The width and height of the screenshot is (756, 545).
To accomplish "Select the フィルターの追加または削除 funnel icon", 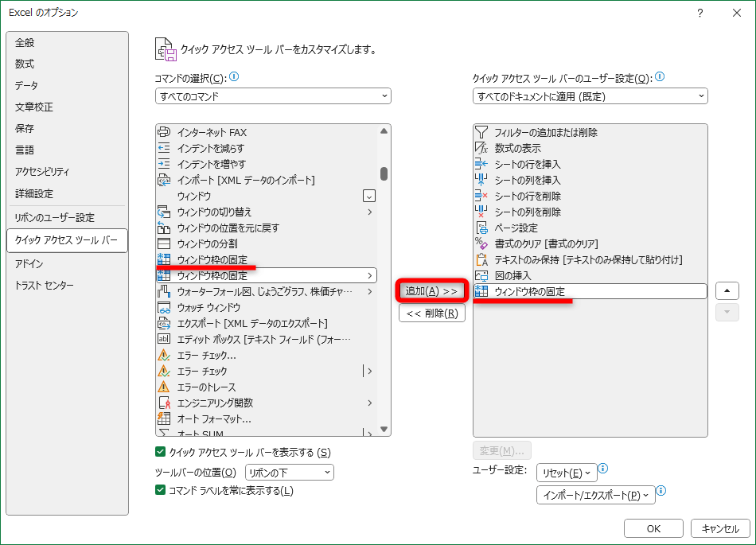I will 481,132.
